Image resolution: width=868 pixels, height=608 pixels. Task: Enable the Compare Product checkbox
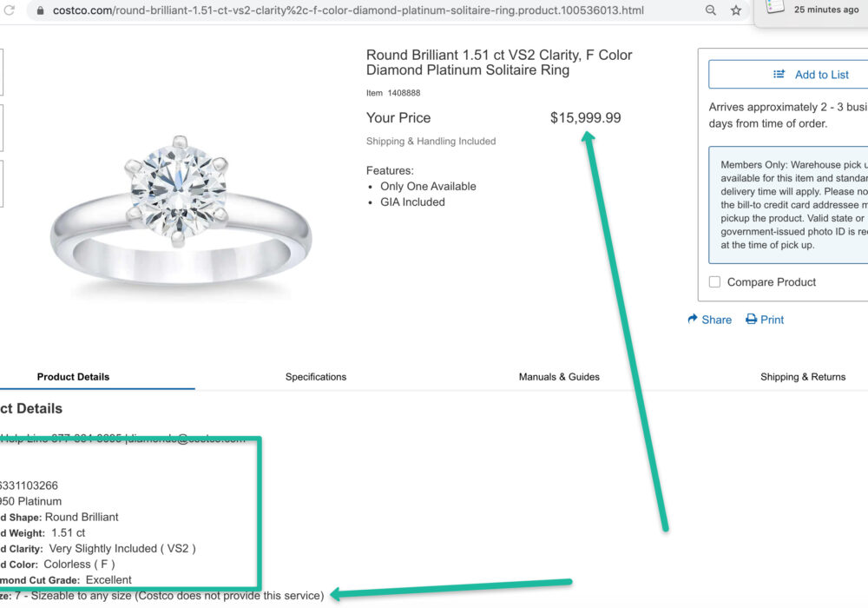pos(714,282)
